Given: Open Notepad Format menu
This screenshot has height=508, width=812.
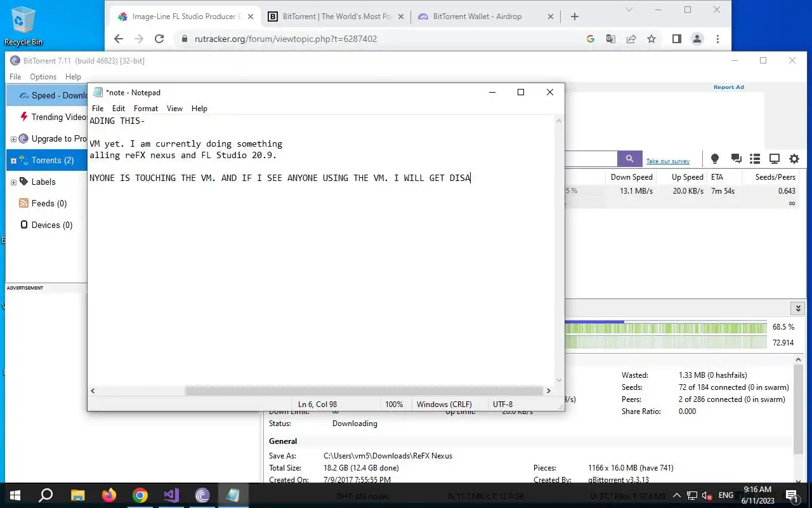Looking at the screenshot, I should 146,109.
